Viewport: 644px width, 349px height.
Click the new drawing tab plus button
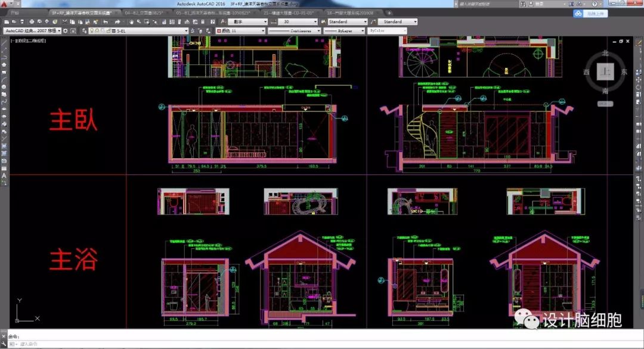point(389,12)
